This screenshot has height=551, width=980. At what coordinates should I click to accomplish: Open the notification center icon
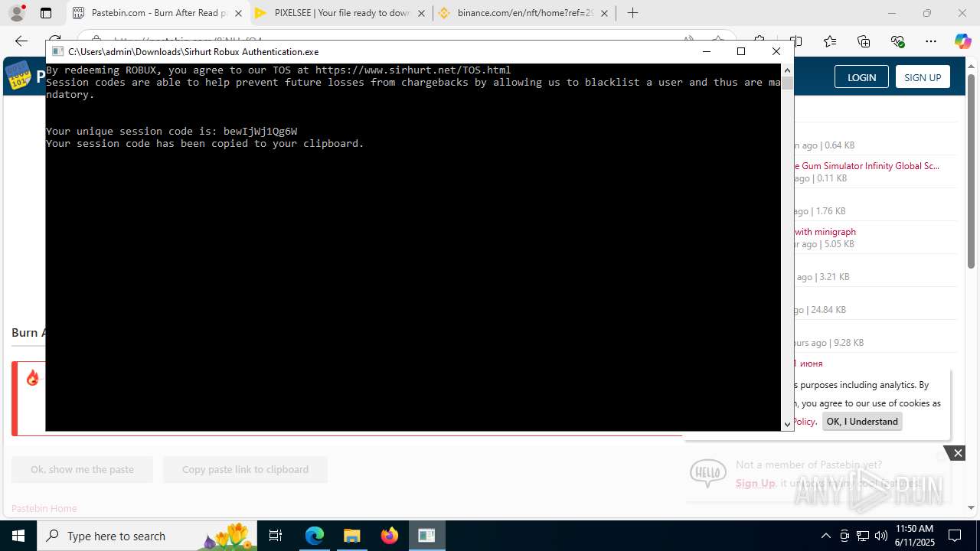[955, 536]
